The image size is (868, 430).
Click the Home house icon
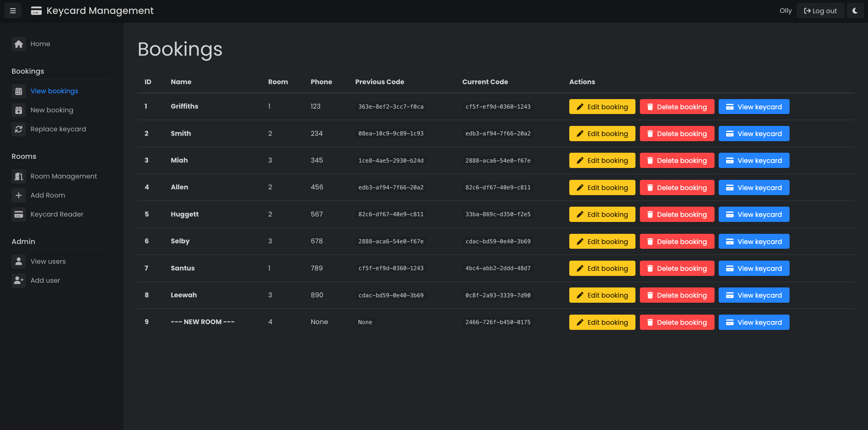click(x=19, y=44)
